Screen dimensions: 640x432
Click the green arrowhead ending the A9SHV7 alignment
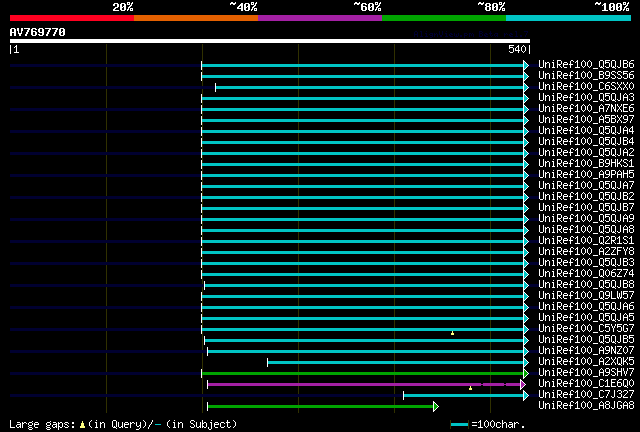coord(526,373)
